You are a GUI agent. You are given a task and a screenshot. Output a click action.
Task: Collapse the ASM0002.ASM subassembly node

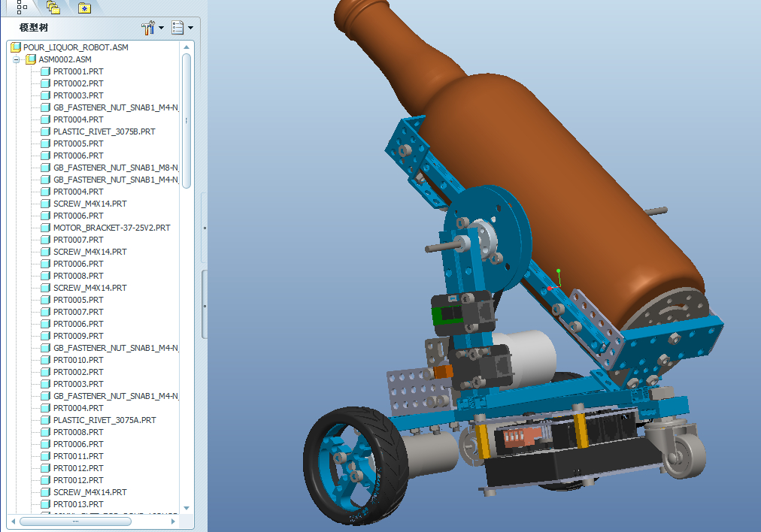[17, 59]
